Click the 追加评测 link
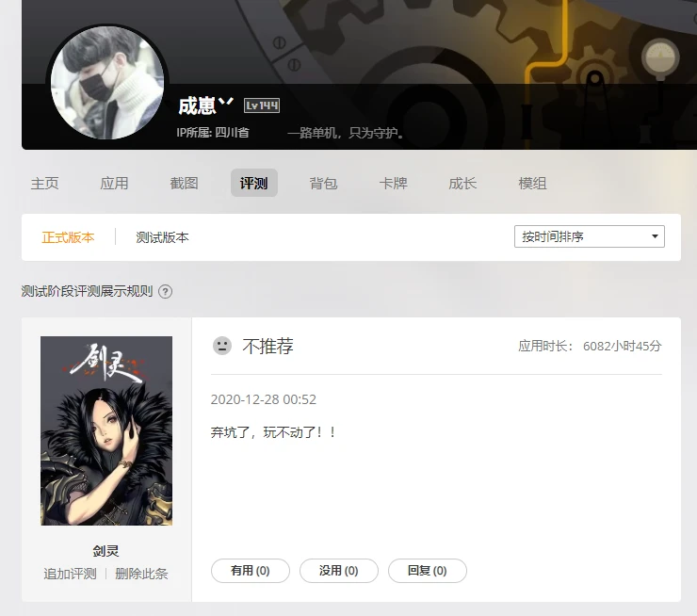697x616 pixels. [x=70, y=574]
